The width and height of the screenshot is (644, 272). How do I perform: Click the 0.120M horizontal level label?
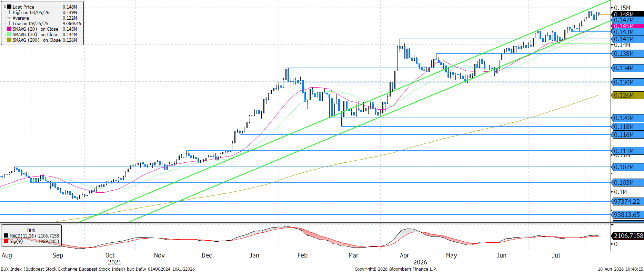[627, 118]
